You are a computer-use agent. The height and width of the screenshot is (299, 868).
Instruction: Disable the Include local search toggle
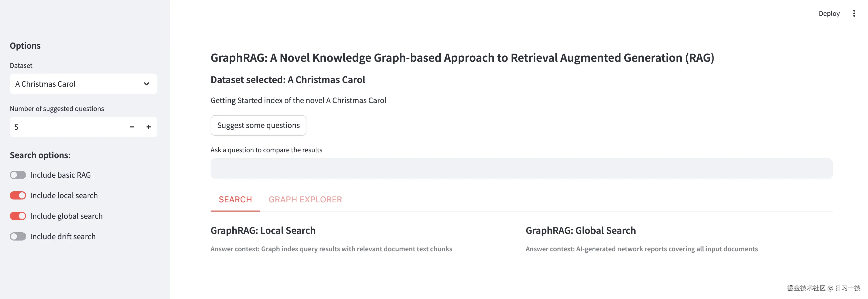[18, 195]
